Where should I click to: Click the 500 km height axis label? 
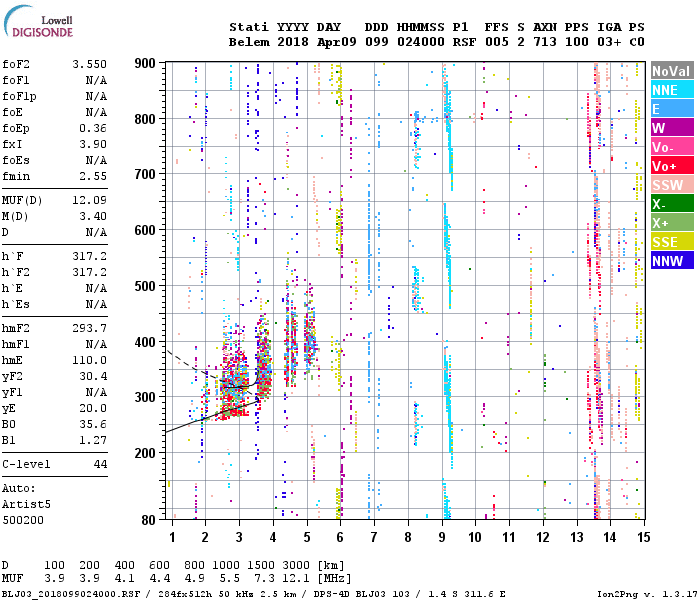coord(145,286)
